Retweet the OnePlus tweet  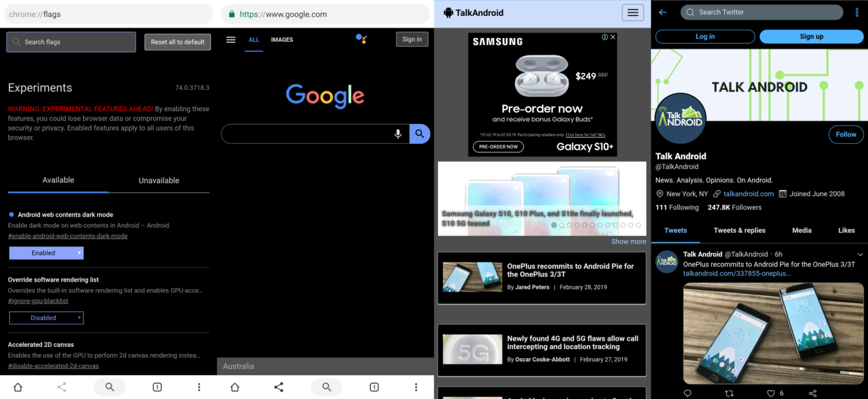point(728,393)
